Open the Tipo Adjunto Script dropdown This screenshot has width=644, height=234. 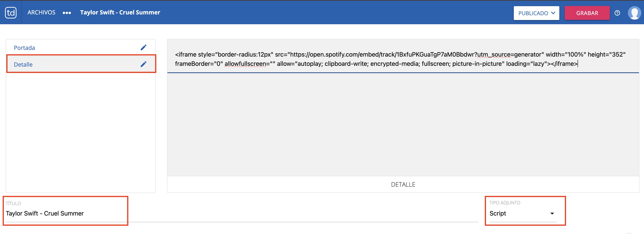522,213
